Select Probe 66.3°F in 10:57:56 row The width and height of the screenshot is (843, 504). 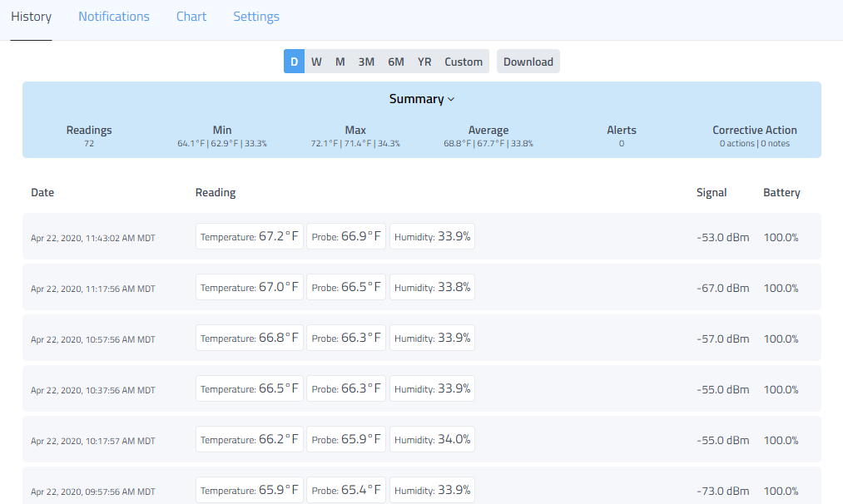tap(346, 338)
